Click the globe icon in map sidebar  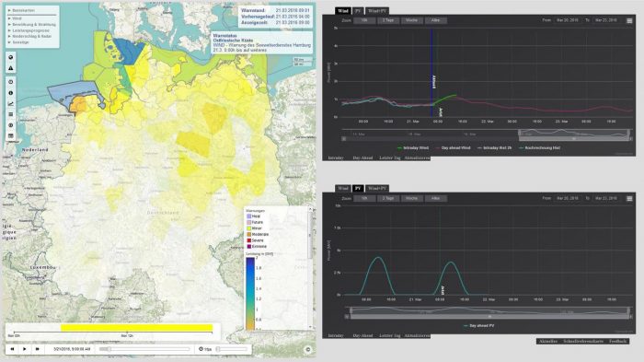click(11, 58)
